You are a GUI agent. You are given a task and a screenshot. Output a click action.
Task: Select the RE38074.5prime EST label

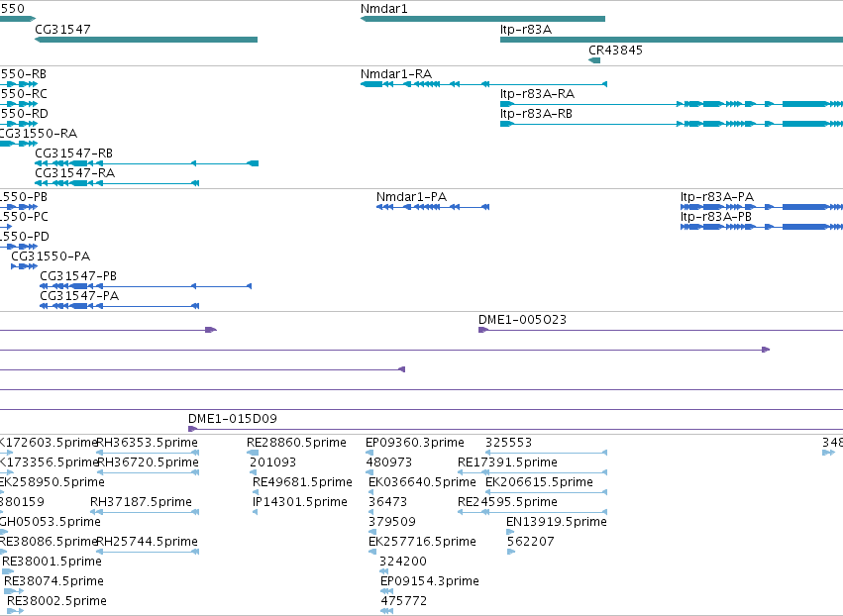click(53, 581)
